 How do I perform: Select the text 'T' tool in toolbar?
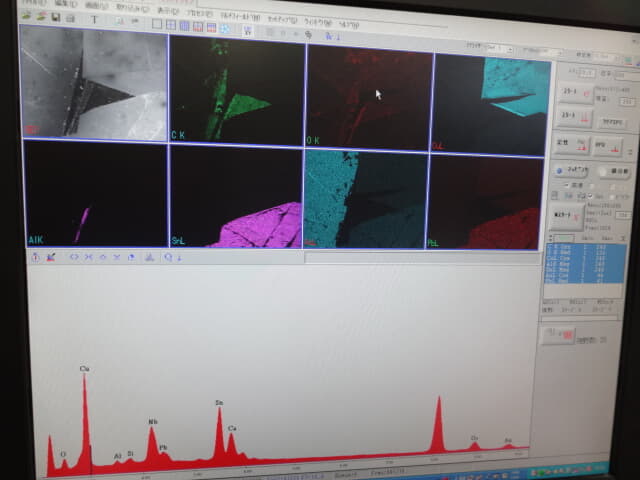(x=94, y=19)
